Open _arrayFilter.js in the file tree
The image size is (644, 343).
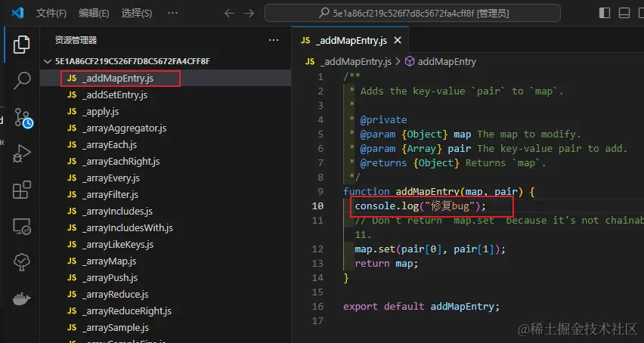[x=166, y=194]
